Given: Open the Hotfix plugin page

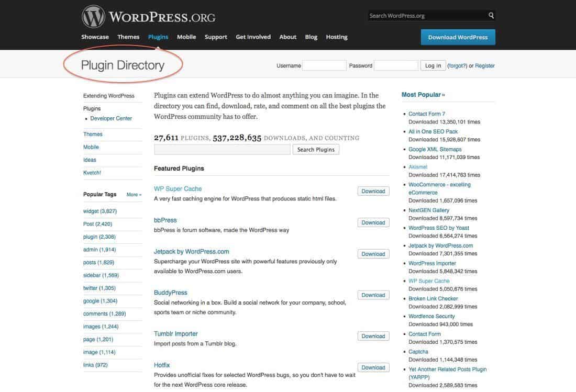Looking at the screenshot, I should coord(162,365).
